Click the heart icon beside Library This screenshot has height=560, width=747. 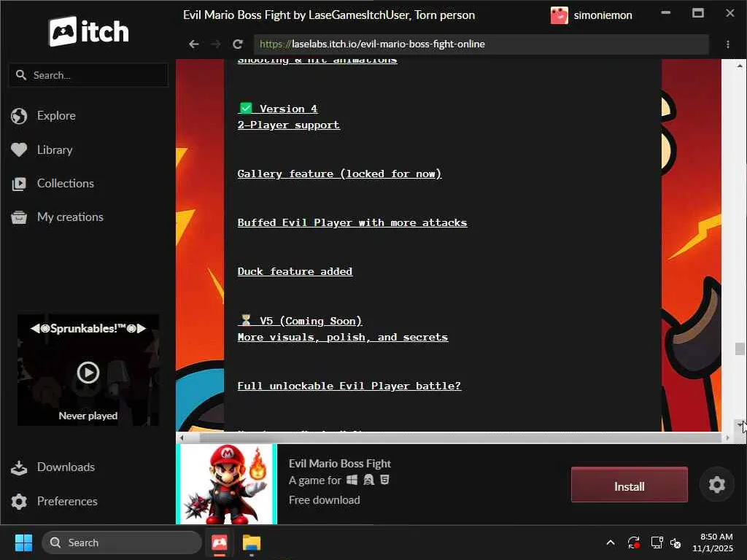(19, 150)
